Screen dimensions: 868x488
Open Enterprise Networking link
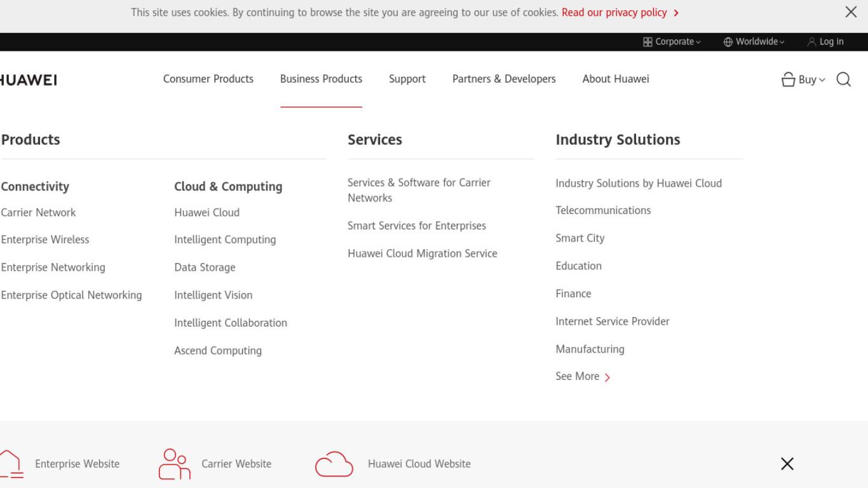[x=53, y=268]
